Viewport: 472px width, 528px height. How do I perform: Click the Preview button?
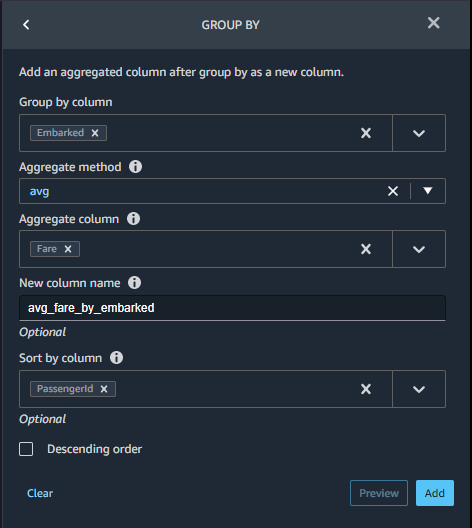point(379,493)
